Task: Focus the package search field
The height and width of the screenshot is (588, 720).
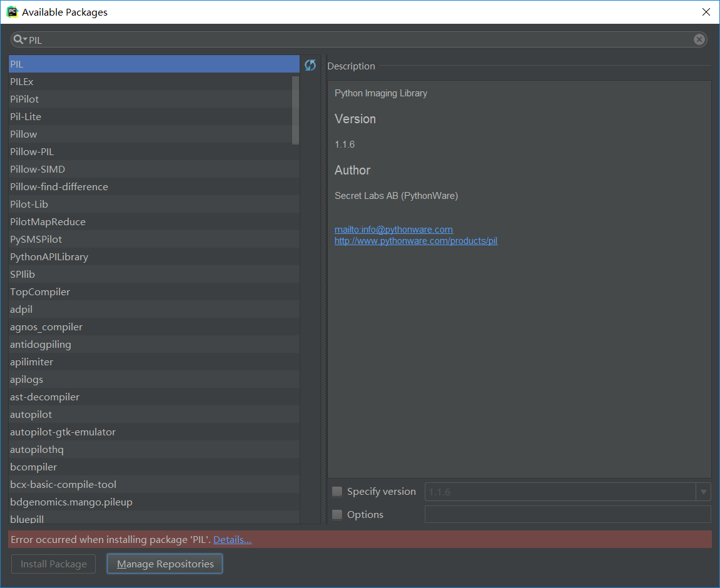Action: click(358, 39)
